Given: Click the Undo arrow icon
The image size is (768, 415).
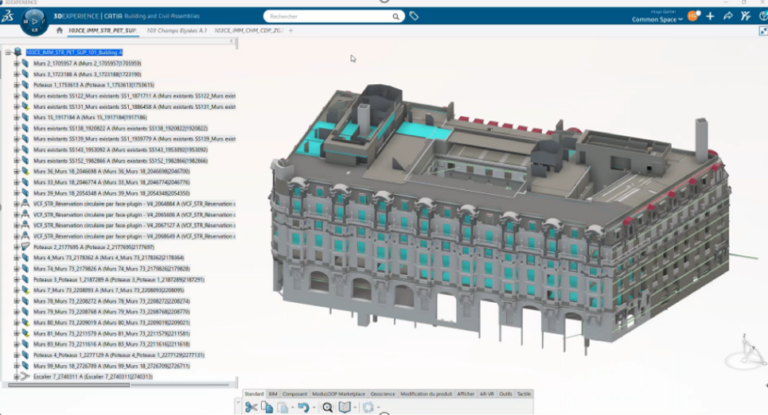Looking at the screenshot, I should tap(304, 407).
